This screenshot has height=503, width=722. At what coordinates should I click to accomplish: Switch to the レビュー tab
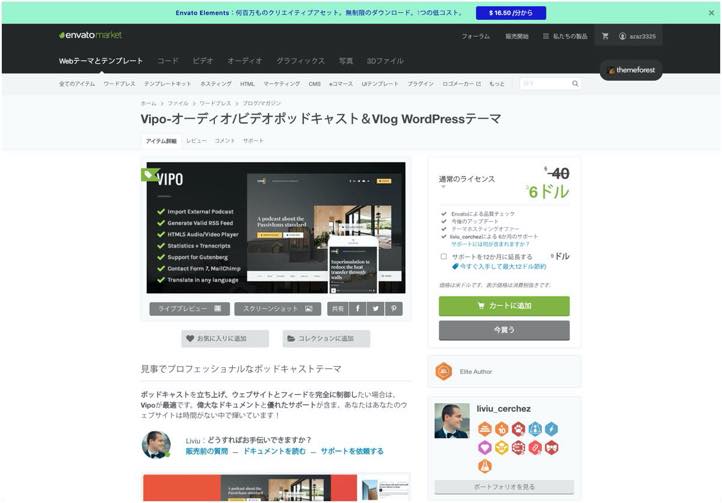(197, 140)
